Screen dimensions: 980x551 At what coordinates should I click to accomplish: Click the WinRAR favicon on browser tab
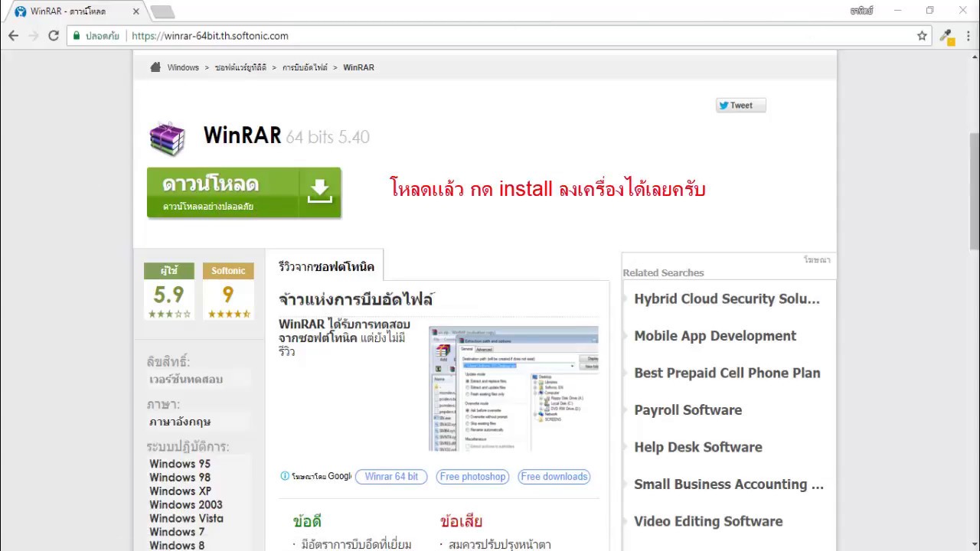(21, 11)
